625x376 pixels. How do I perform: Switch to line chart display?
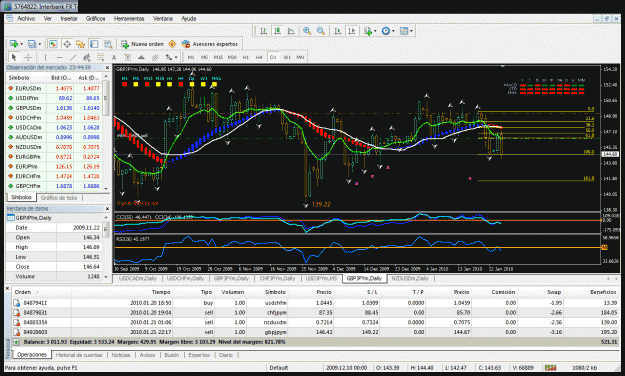[x=291, y=31]
